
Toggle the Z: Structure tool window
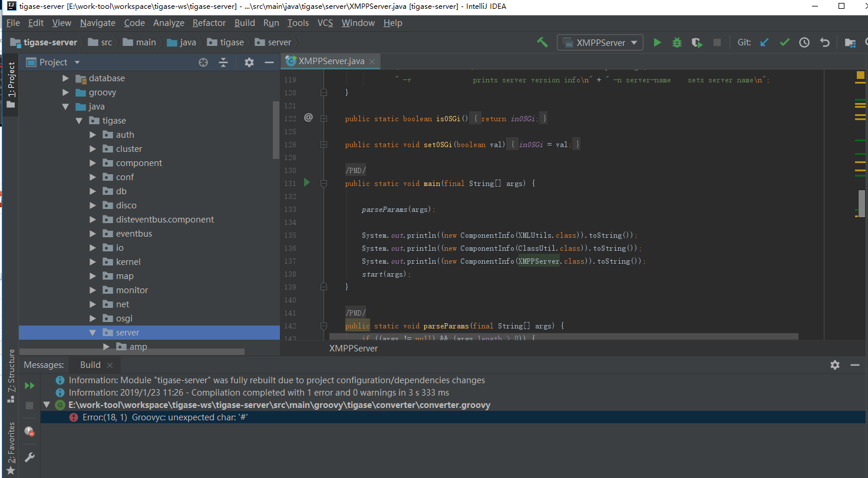[11, 376]
